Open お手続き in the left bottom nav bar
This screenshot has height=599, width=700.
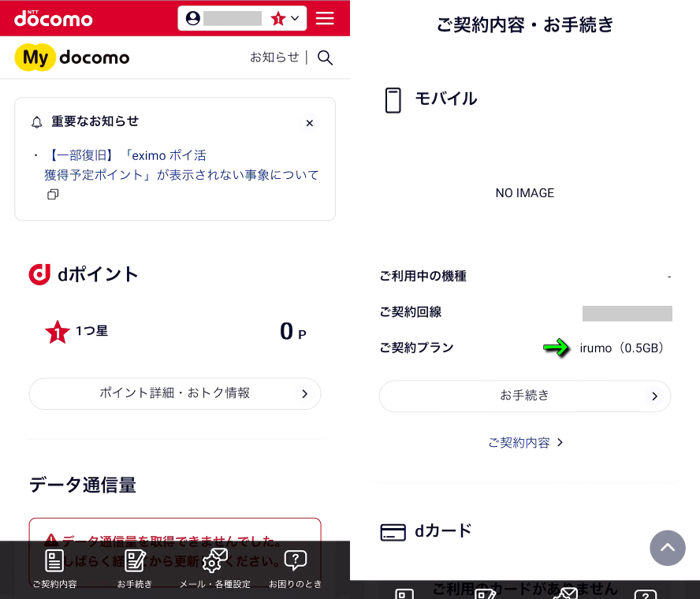(x=134, y=568)
